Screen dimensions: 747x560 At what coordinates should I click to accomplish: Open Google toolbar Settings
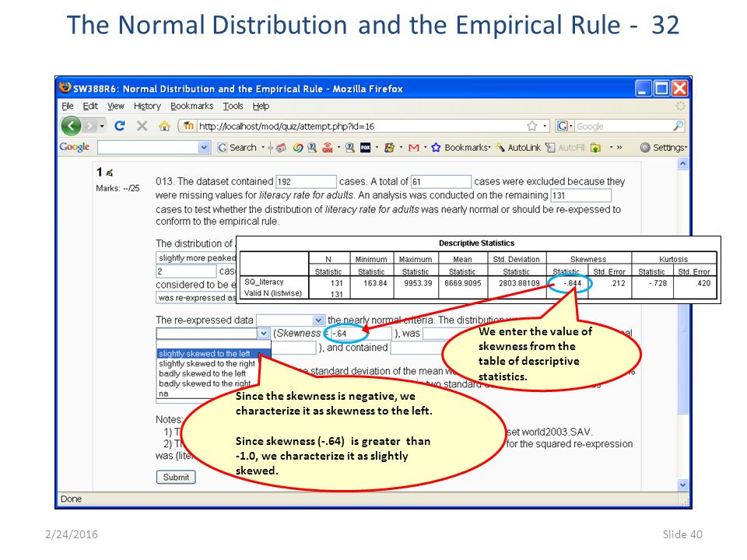[664, 148]
